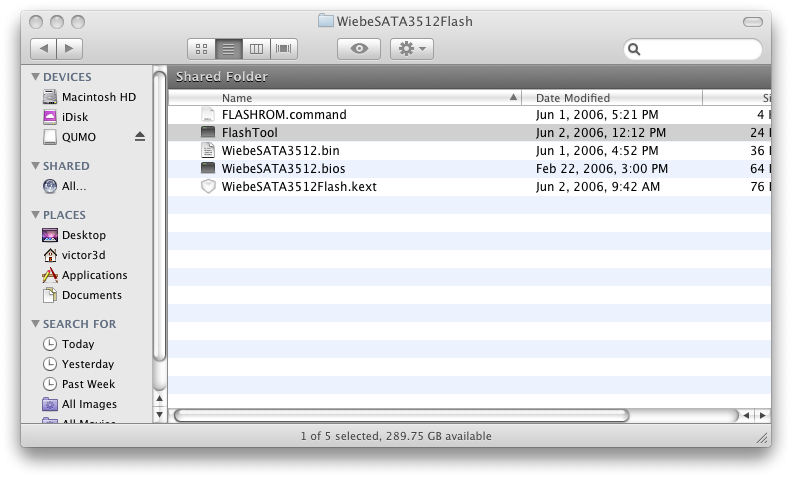Click the WiebeSATA3512.bin file name
The image size is (792, 478).
280,151
